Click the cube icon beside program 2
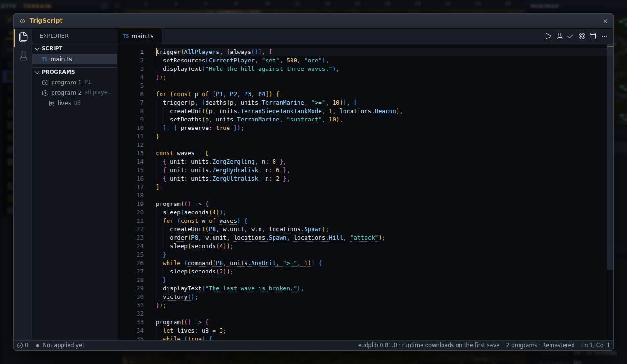Image resolution: width=627 pixels, height=364 pixels. pyautogui.click(x=46, y=92)
